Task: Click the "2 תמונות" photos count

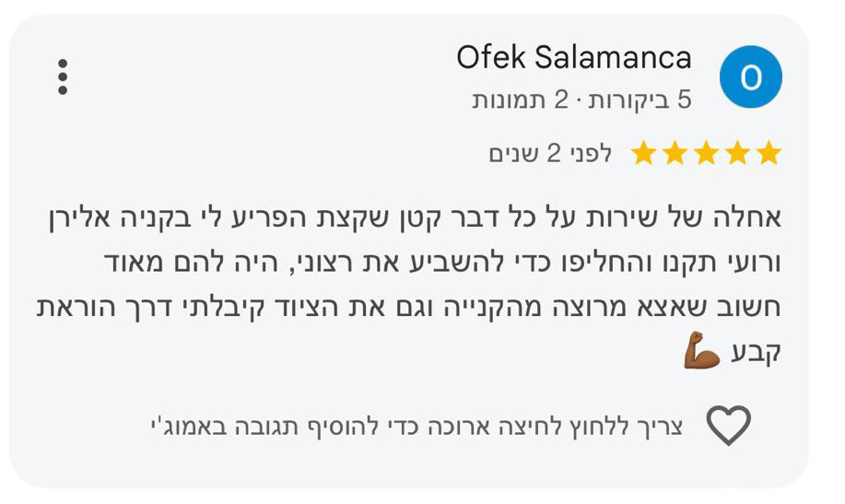Action: pos(520,100)
